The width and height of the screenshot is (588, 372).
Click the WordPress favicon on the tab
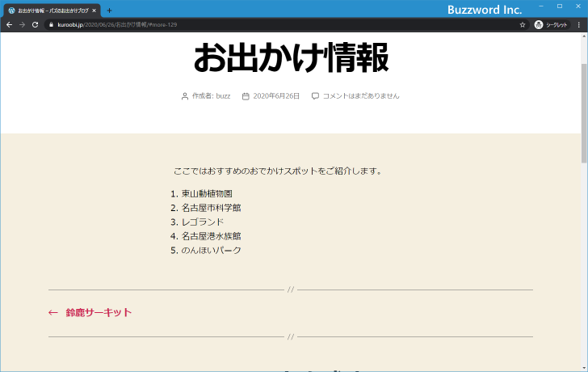pyautogui.click(x=11, y=11)
